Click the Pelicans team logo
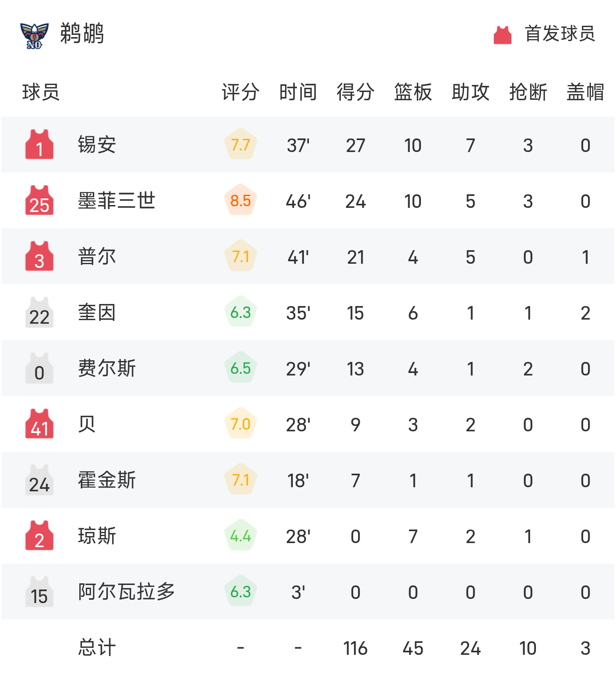 (34, 35)
